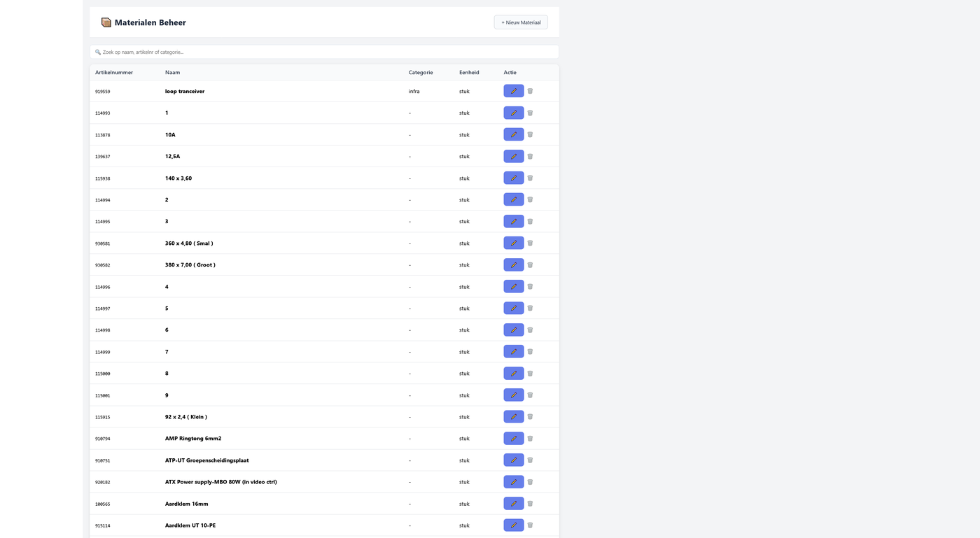This screenshot has height=538, width=980.
Task: Edit the 140 x 3,60 material
Action: [513, 178]
